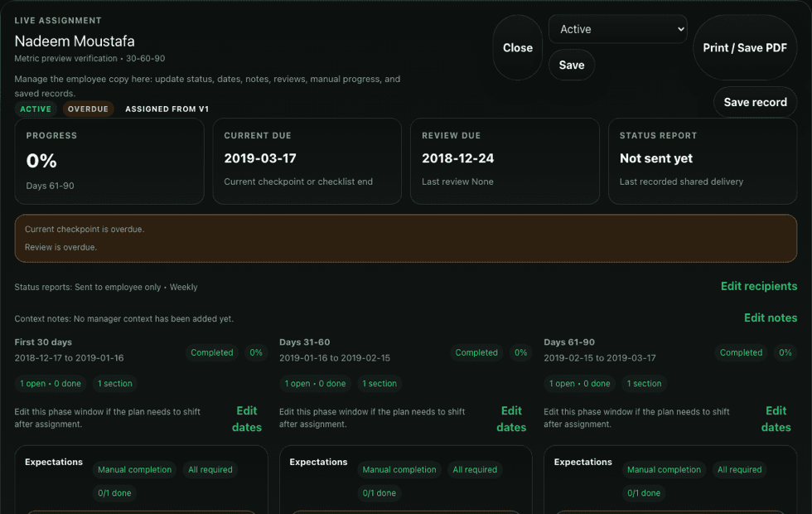
Task: Click the Progress 0% card
Action: 109,161
